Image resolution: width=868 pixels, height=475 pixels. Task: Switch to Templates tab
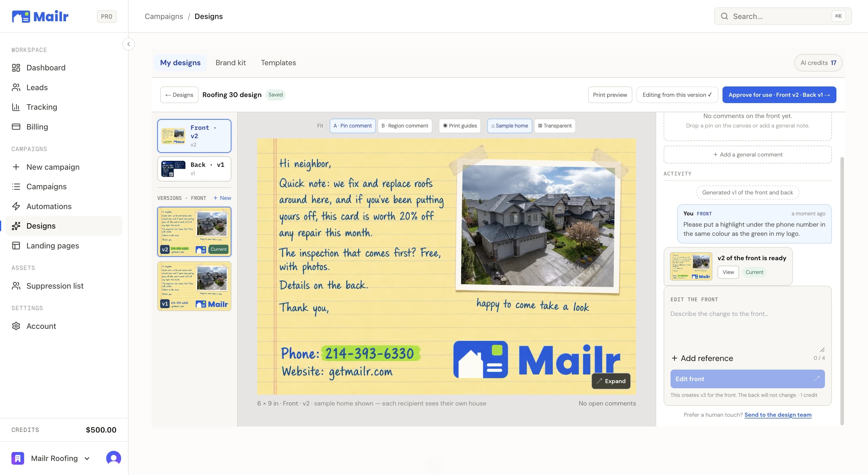pos(278,63)
